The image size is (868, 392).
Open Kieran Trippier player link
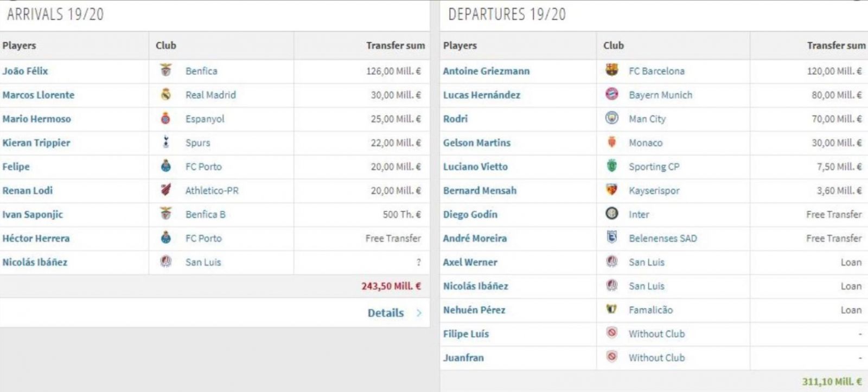pyautogui.click(x=36, y=143)
